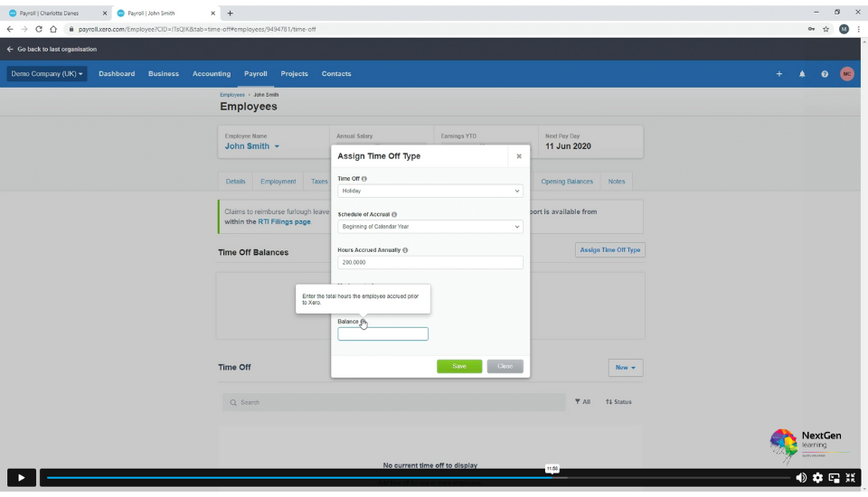Open the Xero help question mark icon

[825, 74]
